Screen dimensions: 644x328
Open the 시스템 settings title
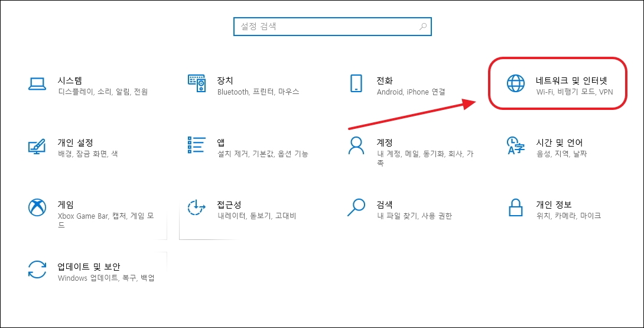coord(70,80)
